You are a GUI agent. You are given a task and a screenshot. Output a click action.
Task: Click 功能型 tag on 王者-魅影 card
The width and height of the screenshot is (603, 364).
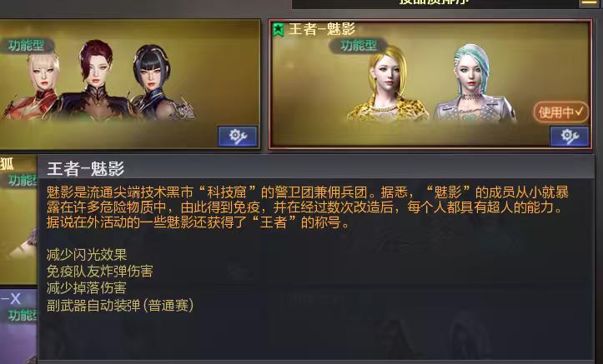[x=359, y=46]
